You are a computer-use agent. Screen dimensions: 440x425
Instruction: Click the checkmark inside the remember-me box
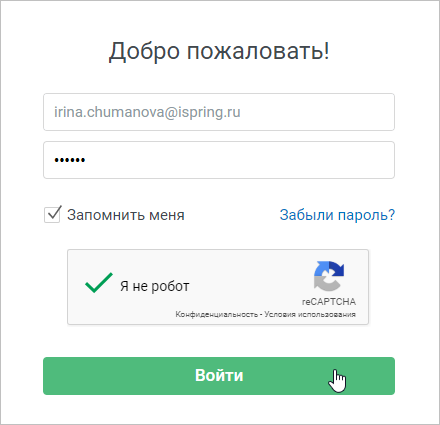coord(54,213)
